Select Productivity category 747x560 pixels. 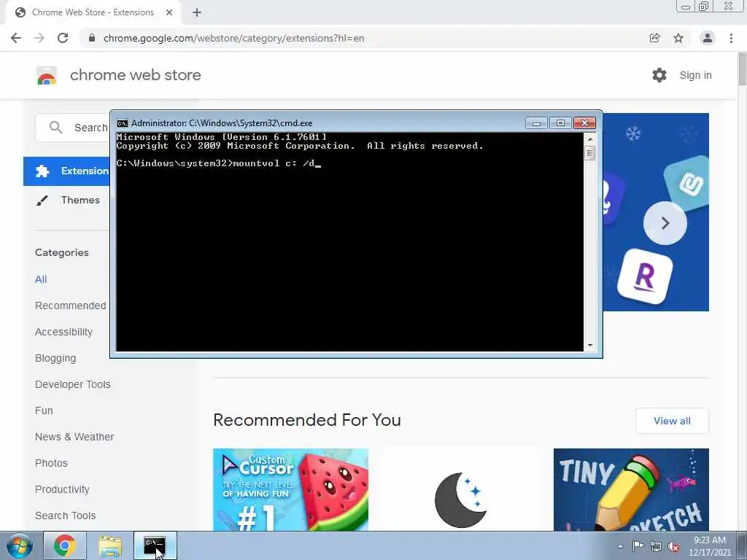click(63, 489)
